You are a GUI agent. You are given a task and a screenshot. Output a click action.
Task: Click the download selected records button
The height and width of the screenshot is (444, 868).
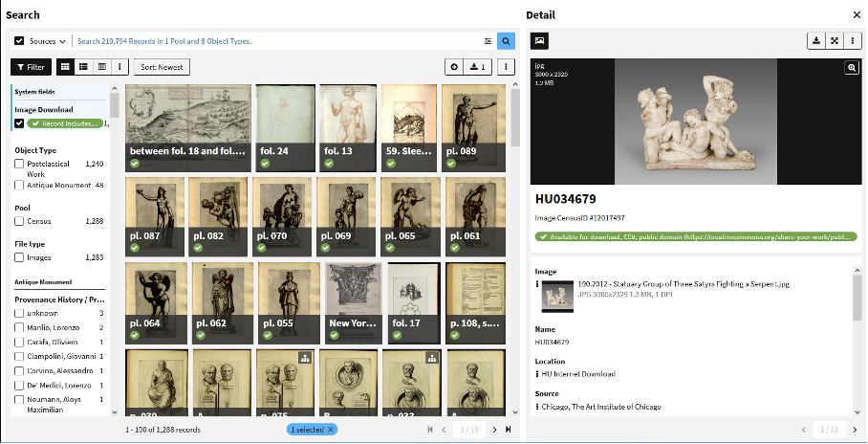point(480,67)
